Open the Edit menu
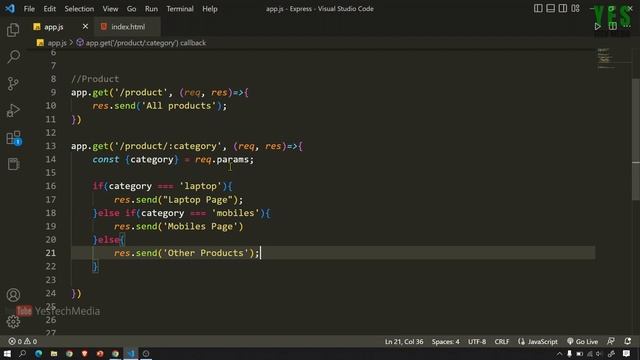The image size is (640, 360). click(49, 9)
